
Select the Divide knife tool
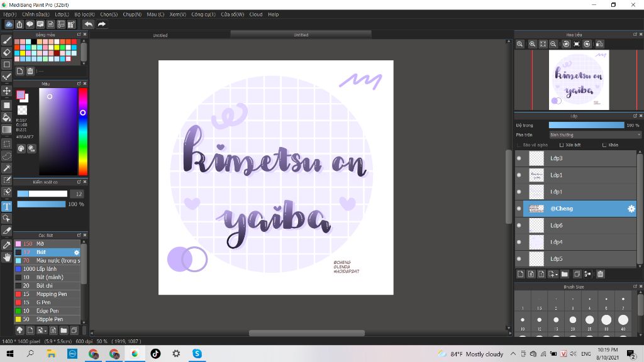[6, 231]
